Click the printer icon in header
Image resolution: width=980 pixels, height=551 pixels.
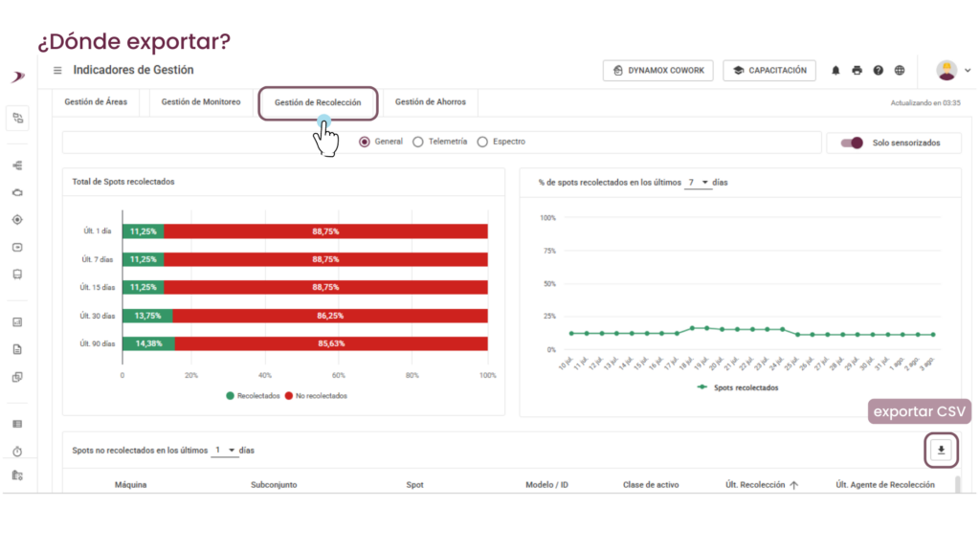coord(857,71)
